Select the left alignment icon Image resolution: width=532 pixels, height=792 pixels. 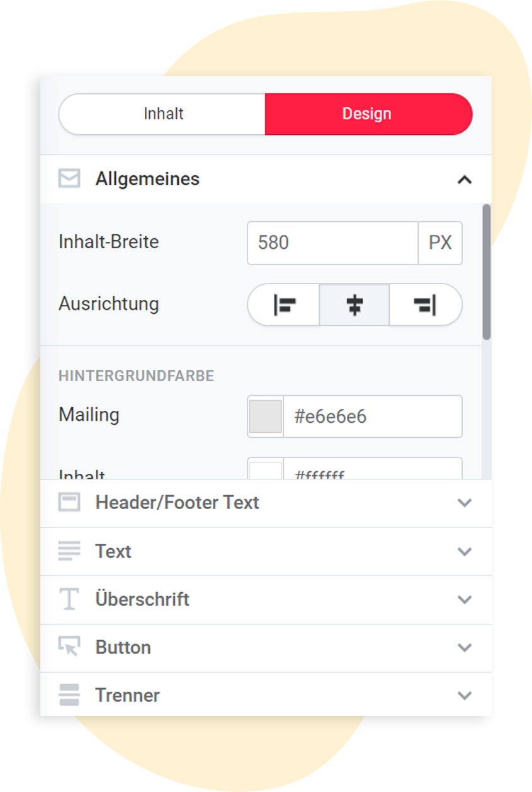click(x=283, y=305)
